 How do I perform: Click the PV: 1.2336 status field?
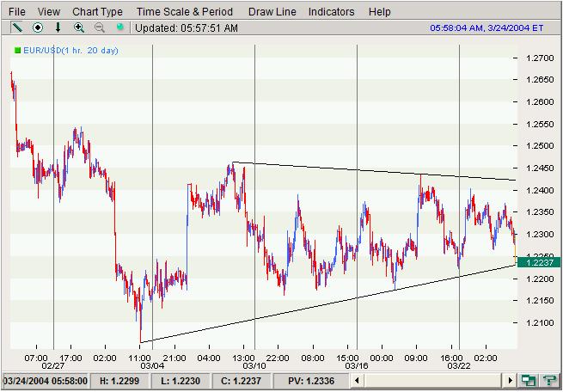(x=311, y=381)
